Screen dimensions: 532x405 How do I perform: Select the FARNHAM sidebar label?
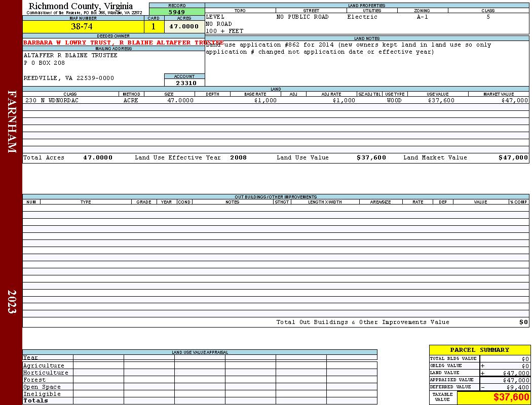pos(12,121)
